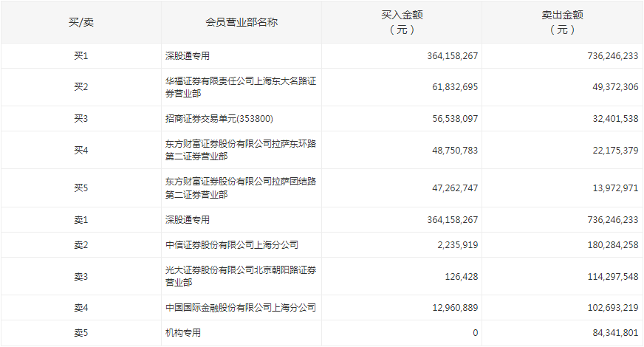Click the 会员营业部名称 column header
The width and height of the screenshot is (644, 347).
click(241, 22)
